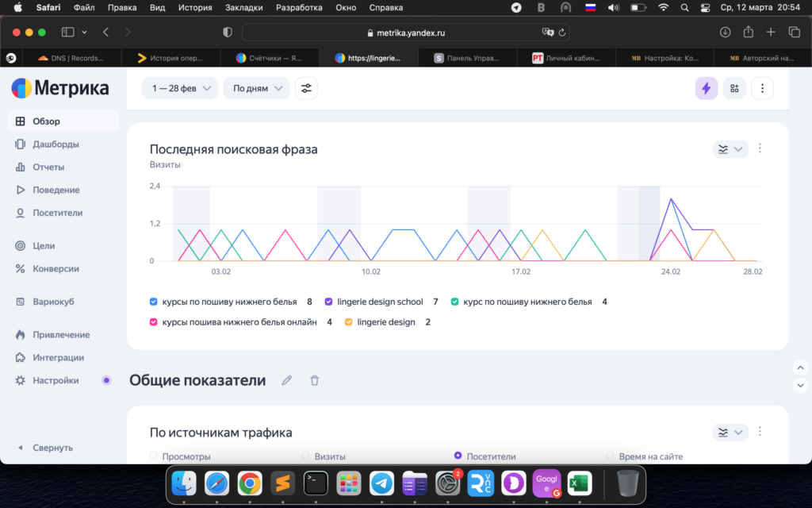Open the Цели goals section
The height and width of the screenshot is (508, 812).
pyautogui.click(x=44, y=246)
